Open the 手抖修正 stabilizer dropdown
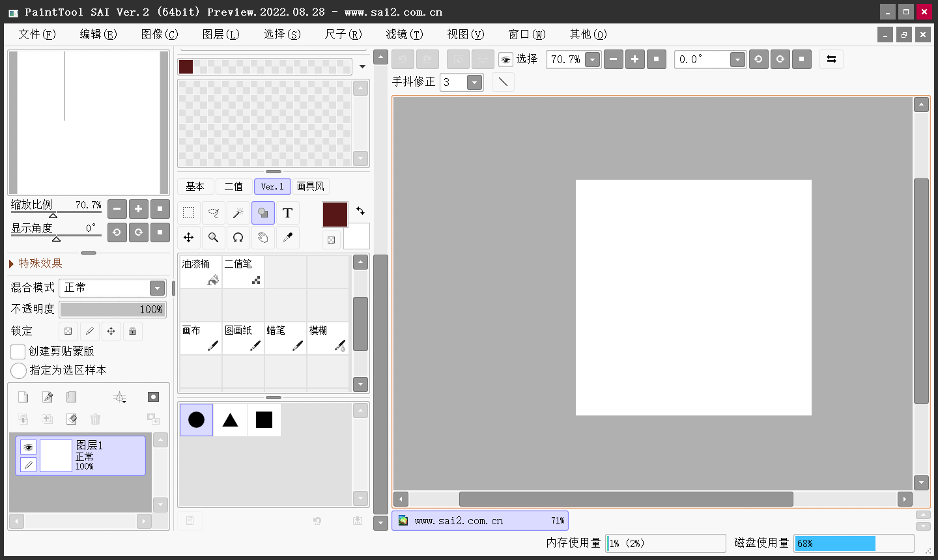 (x=475, y=82)
